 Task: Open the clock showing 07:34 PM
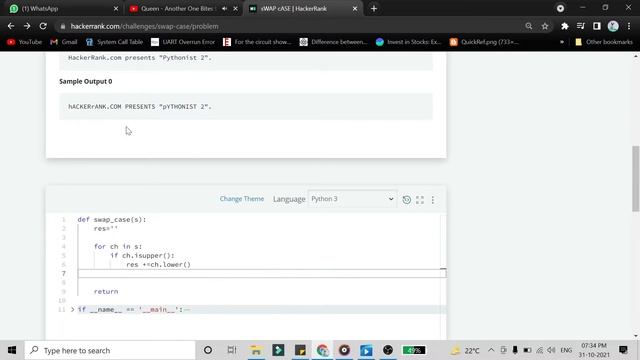(x=594, y=350)
